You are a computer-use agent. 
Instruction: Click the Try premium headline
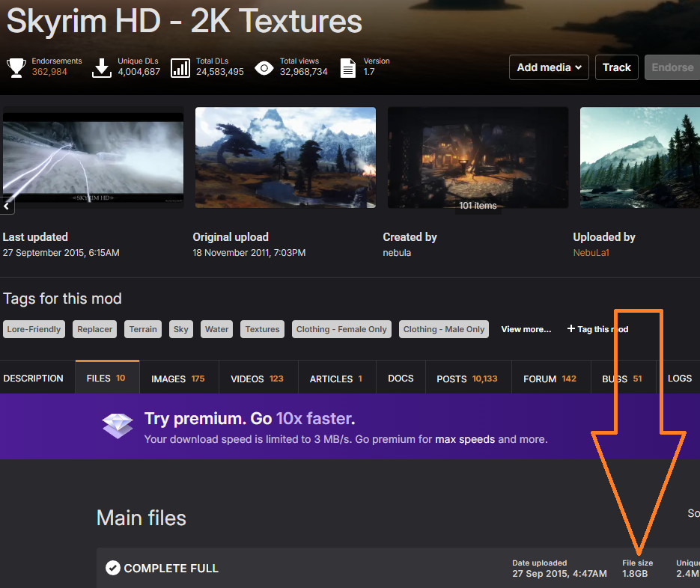[x=249, y=419]
